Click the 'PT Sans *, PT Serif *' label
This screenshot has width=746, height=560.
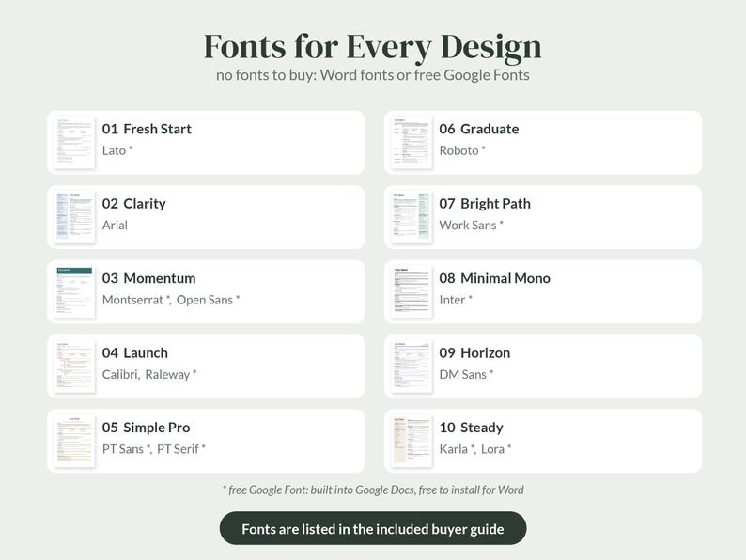[x=154, y=449]
